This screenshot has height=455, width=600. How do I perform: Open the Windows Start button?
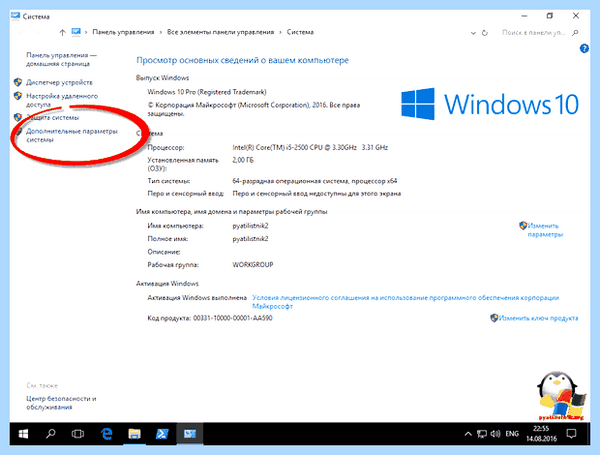coord(23,434)
